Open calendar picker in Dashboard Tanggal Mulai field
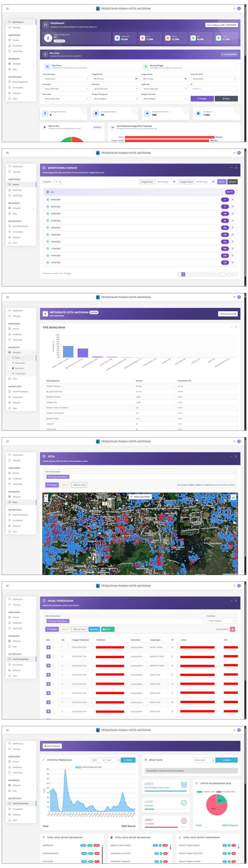 [x=136, y=79]
